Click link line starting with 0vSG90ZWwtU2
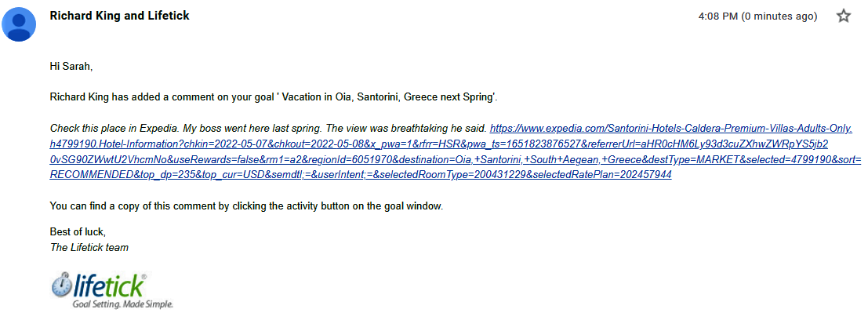Viewport: 868px width, 313px height. (455, 159)
